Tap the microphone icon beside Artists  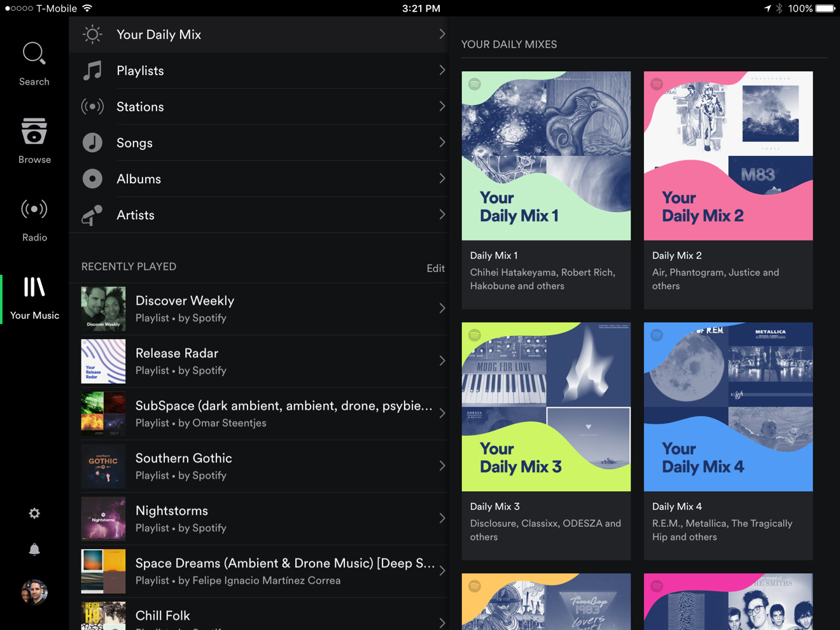pyautogui.click(x=92, y=215)
